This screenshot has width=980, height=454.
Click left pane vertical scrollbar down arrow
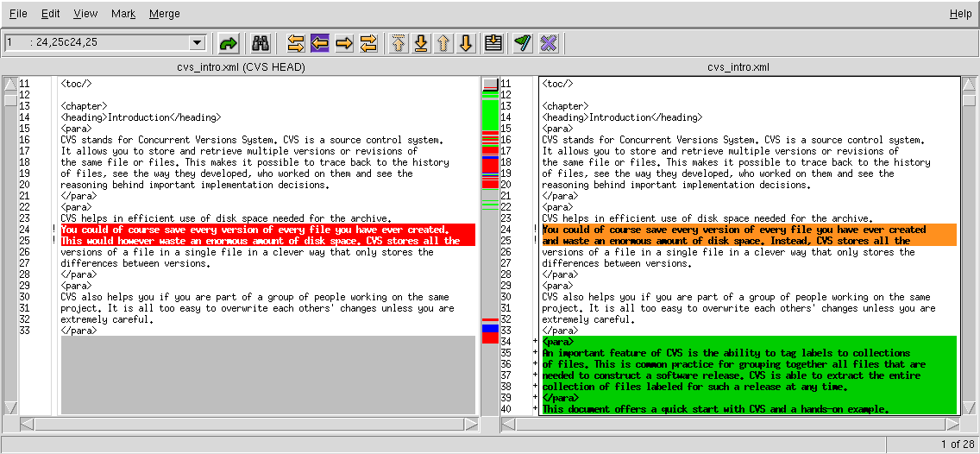10,407
